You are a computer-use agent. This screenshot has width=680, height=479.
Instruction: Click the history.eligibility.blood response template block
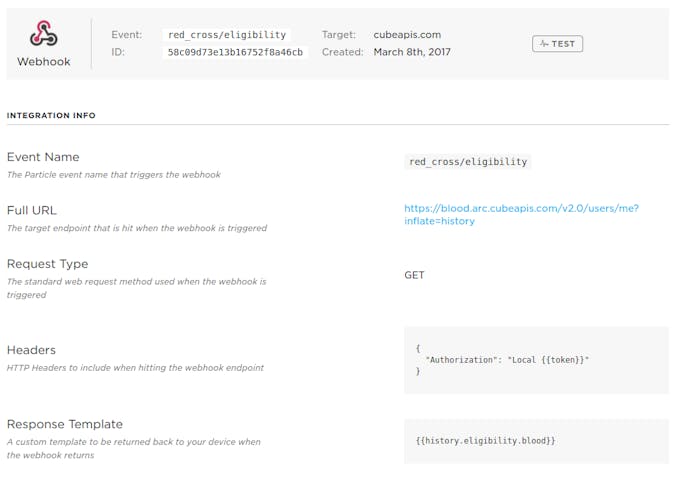536,441
